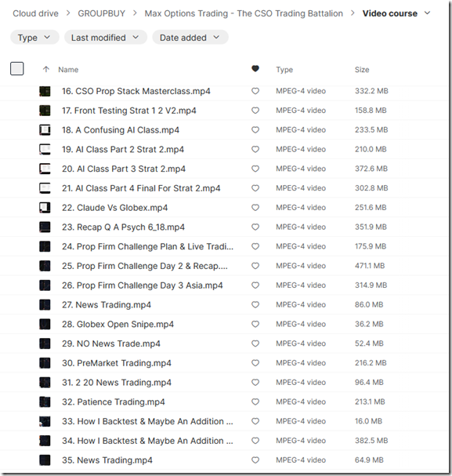Viewport: 452px width, 476px height.
Task: Sort by Size column header
Action: click(362, 70)
